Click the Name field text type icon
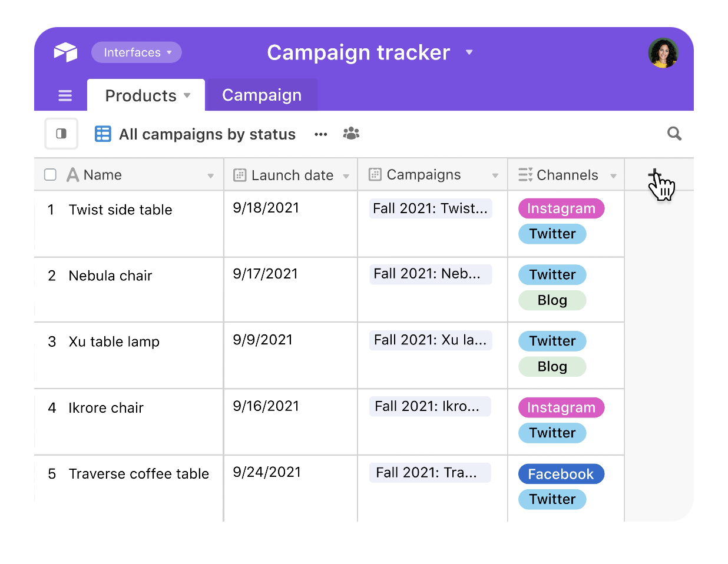 [x=73, y=175]
